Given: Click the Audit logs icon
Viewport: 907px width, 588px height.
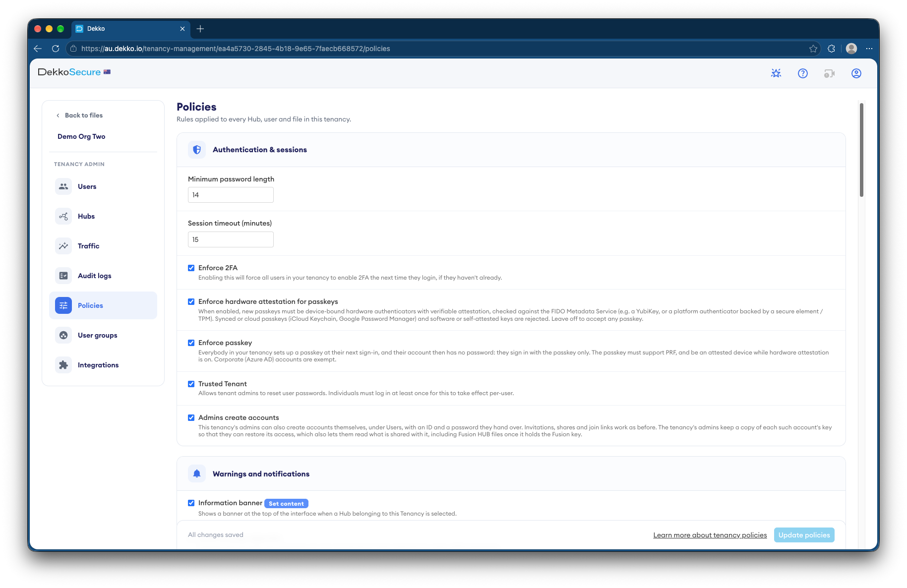Looking at the screenshot, I should pyautogui.click(x=63, y=276).
